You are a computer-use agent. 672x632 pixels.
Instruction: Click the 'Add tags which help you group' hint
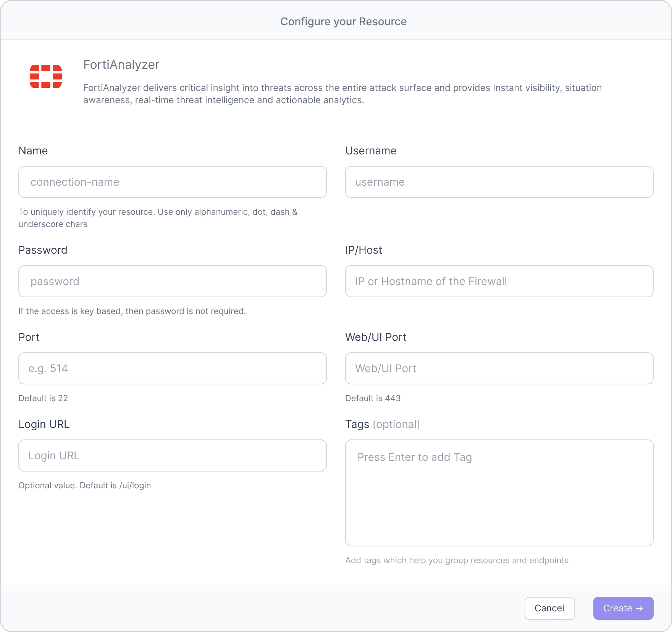coord(457,560)
